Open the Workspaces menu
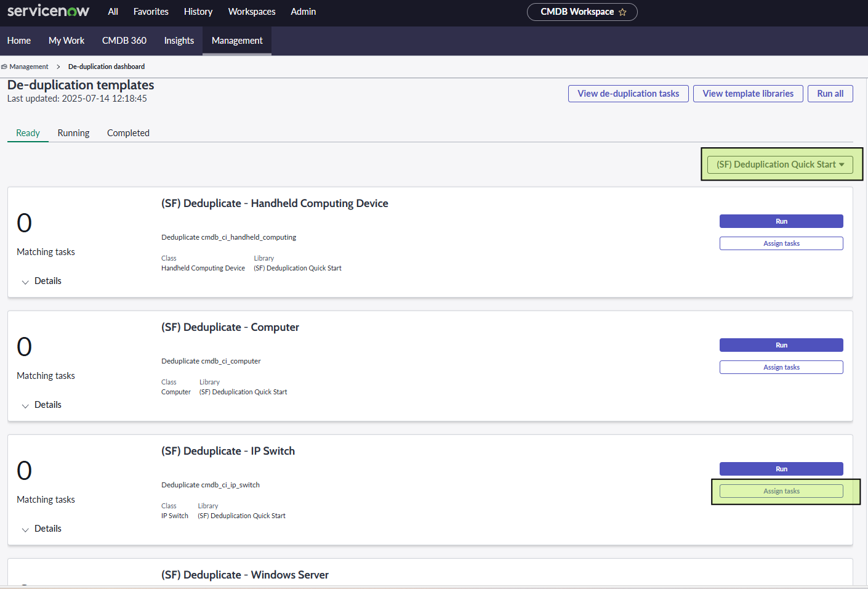The image size is (868, 589). tap(252, 12)
